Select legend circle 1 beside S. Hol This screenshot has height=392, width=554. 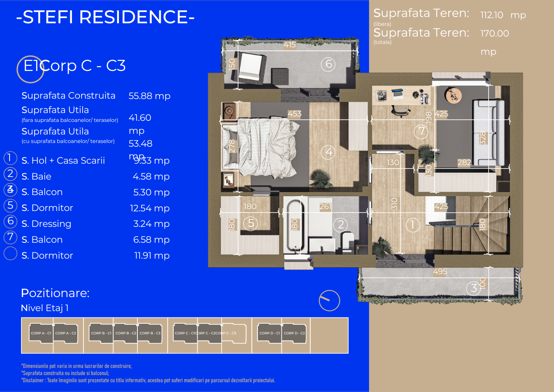pyautogui.click(x=10, y=158)
